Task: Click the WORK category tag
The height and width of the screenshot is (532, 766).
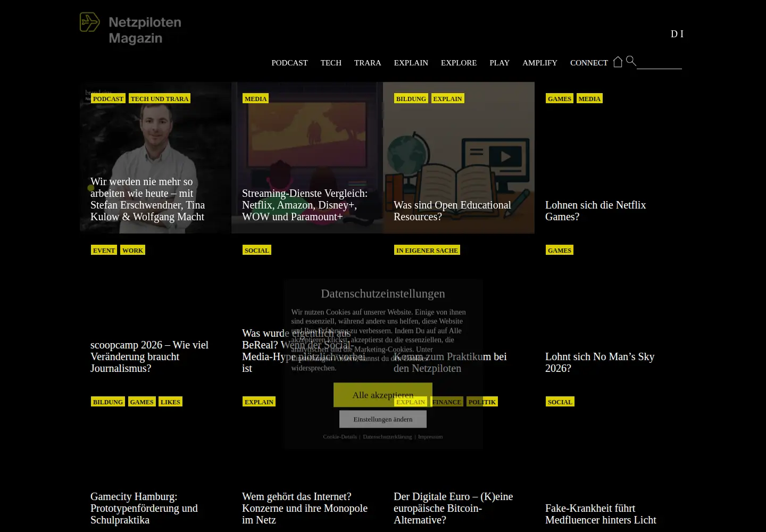Action: (132, 250)
